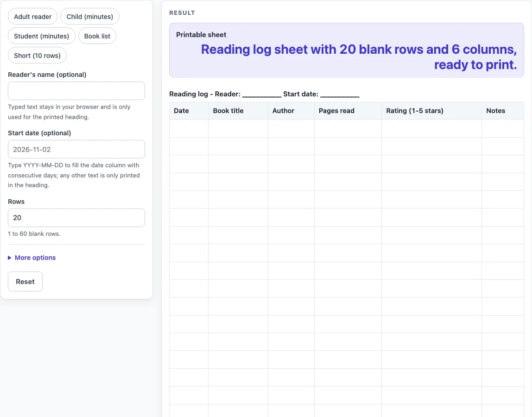532x417 pixels.
Task: Click the Notes column header
Action: click(x=503, y=111)
